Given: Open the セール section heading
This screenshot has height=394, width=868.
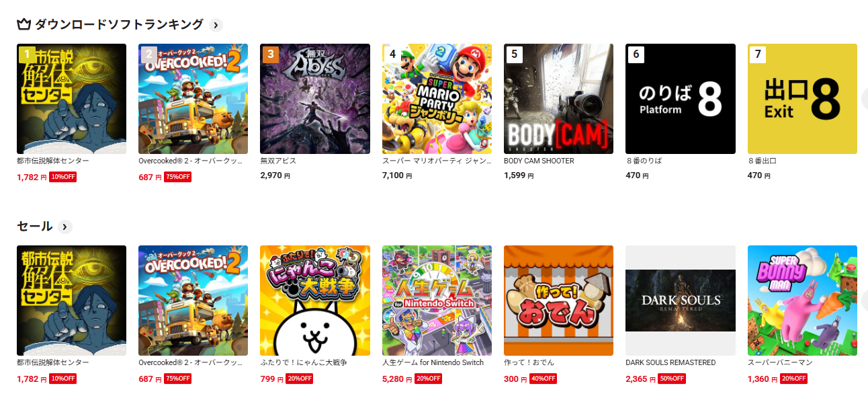Looking at the screenshot, I should (x=35, y=227).
